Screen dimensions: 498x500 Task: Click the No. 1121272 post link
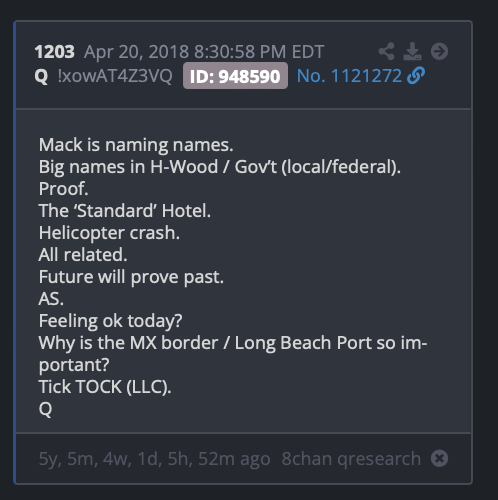click(x=349, y=76)
